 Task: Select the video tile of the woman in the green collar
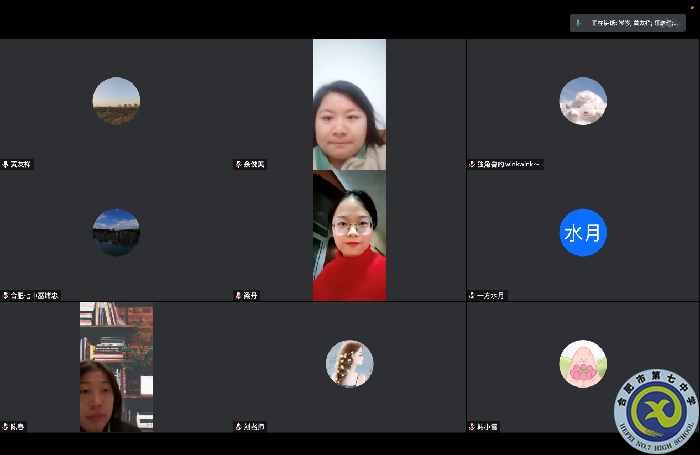coord(349,104)
